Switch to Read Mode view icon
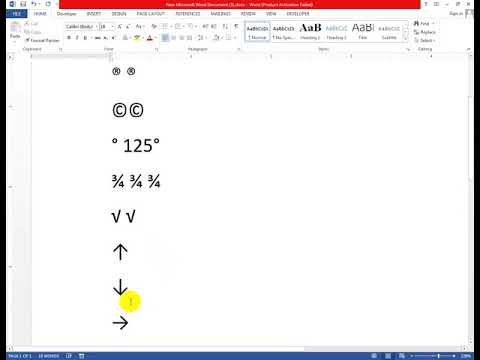This screenshot has height=360, width=480. pyautogui.click(x=374, y=356)
